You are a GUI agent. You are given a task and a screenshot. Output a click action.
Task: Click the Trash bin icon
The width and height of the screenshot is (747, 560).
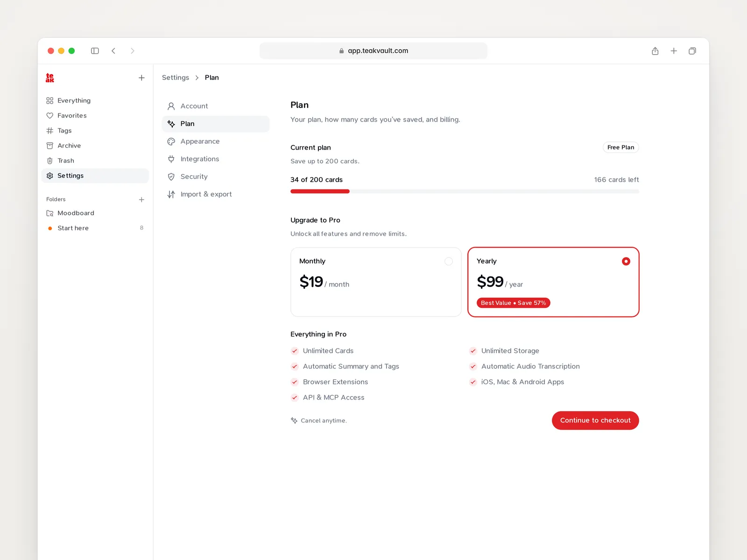tap(50, 161)
